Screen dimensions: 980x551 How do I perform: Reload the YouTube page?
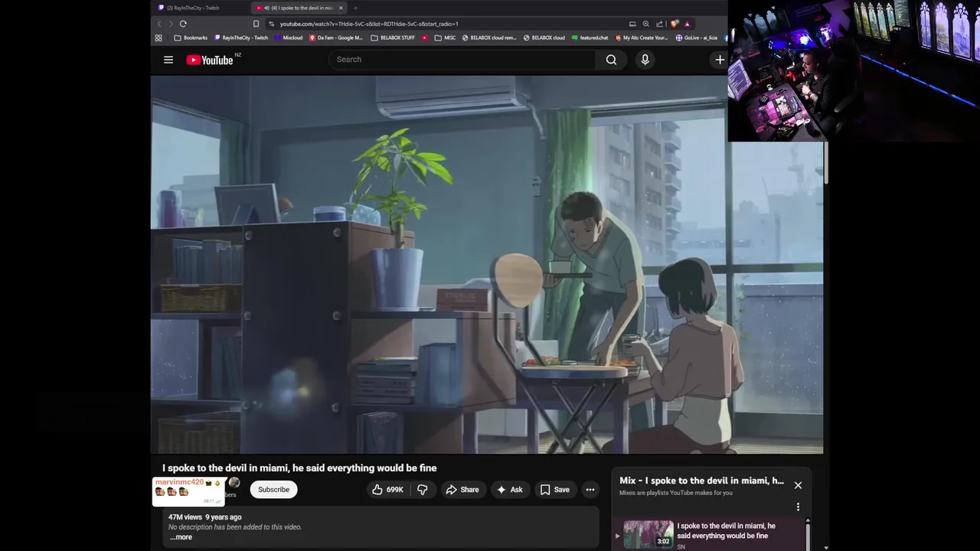pyautogui.click(x=183, y=24)
